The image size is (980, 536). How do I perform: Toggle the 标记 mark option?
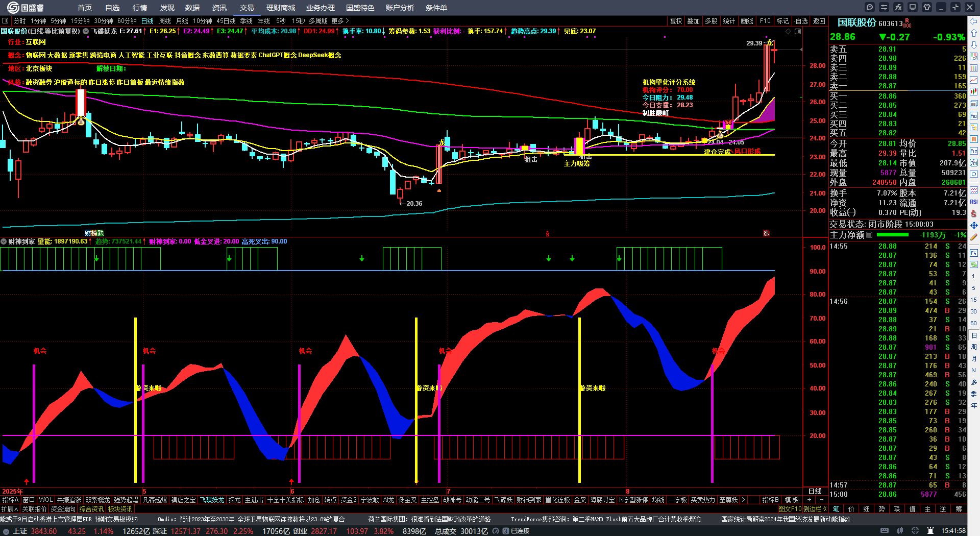(x=782, y=21)
